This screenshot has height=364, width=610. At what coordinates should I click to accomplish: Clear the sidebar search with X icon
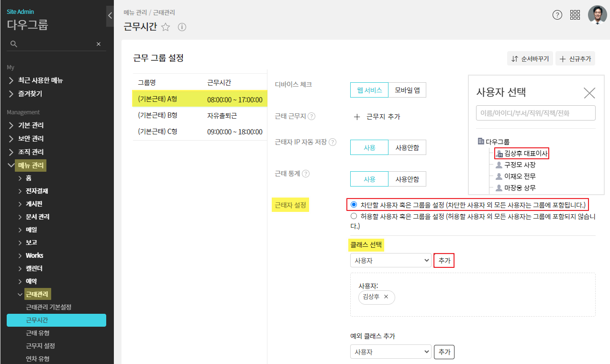(x=99, y=44)
